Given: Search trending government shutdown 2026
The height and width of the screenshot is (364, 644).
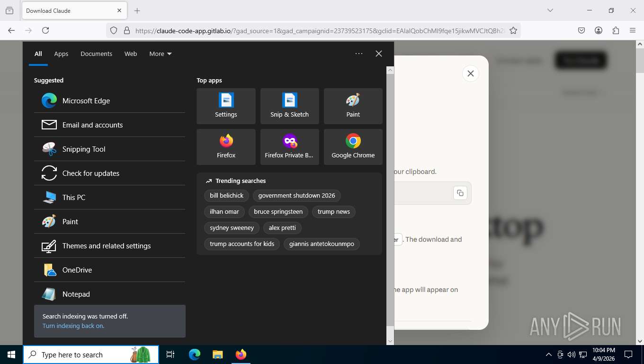Looking at the screenshot, I should coord(296,195).
